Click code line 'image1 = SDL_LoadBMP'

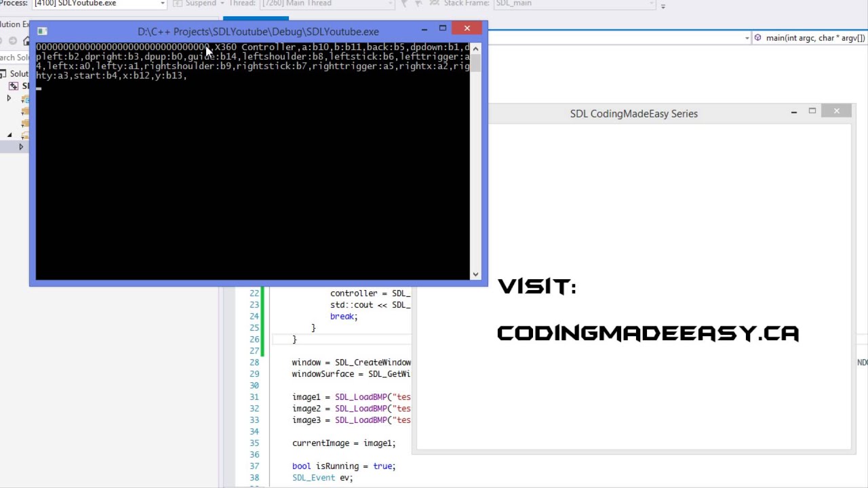[351, 397]
